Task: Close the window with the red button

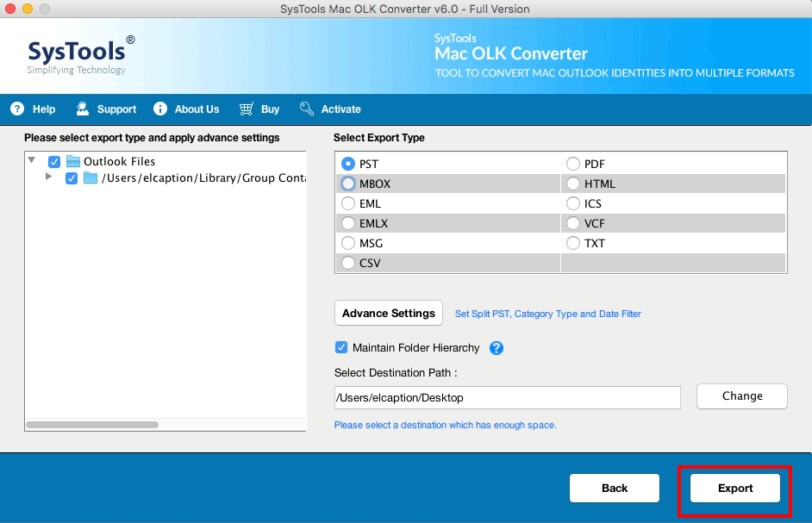Action: point(9,9)
